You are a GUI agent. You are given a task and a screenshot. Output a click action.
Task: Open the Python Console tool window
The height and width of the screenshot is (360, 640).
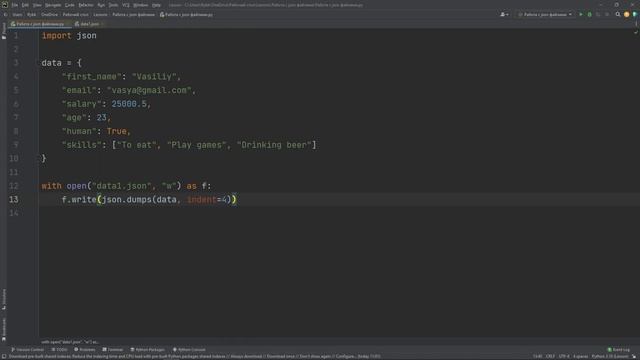(189, 350)
